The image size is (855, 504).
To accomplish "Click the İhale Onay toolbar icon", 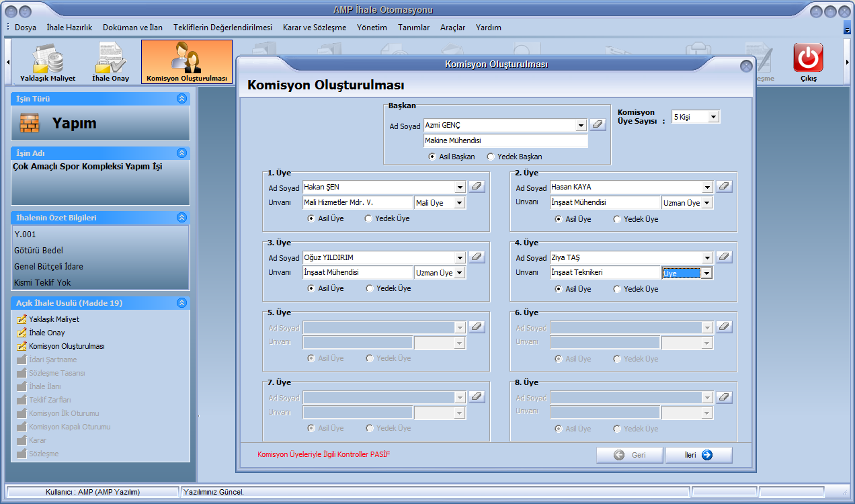I will (110, 62).
